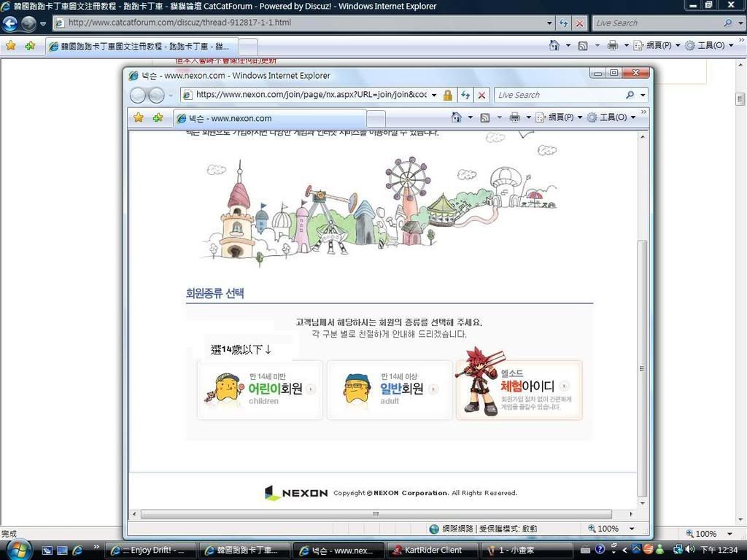Click red Stop button in Nexon window address bar

[481, 95]
